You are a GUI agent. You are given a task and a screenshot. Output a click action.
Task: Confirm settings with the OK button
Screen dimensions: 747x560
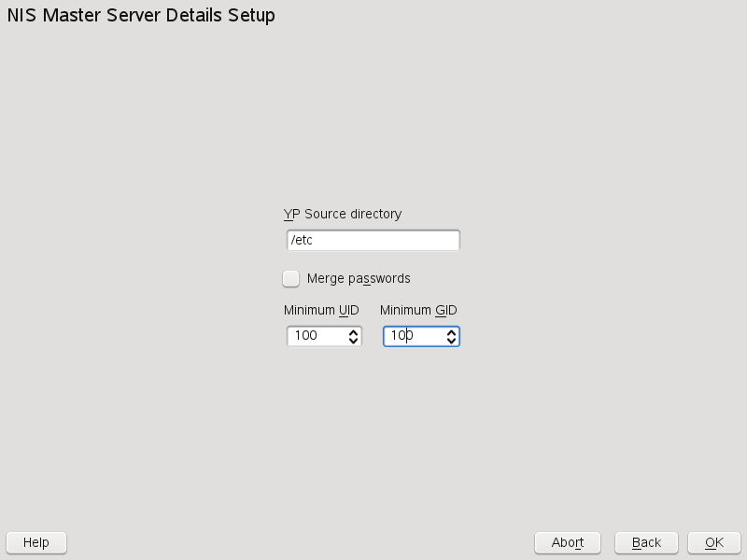click(714, 542)
